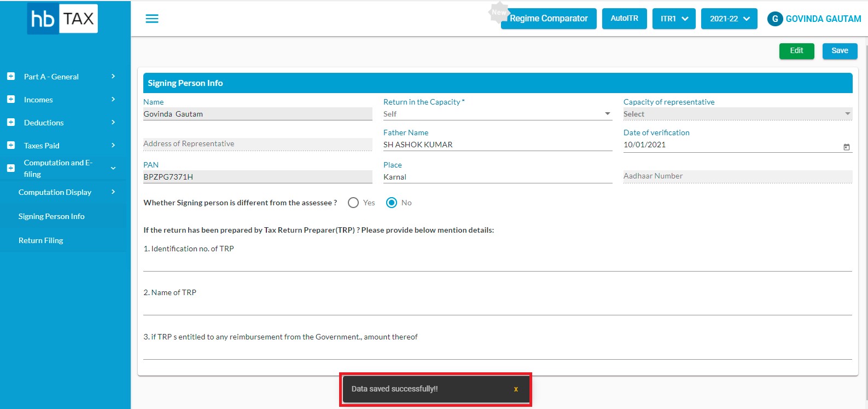868x409 pixels.
Task: Click the plus icon beside Part A - General
Action: coord(11,77)
